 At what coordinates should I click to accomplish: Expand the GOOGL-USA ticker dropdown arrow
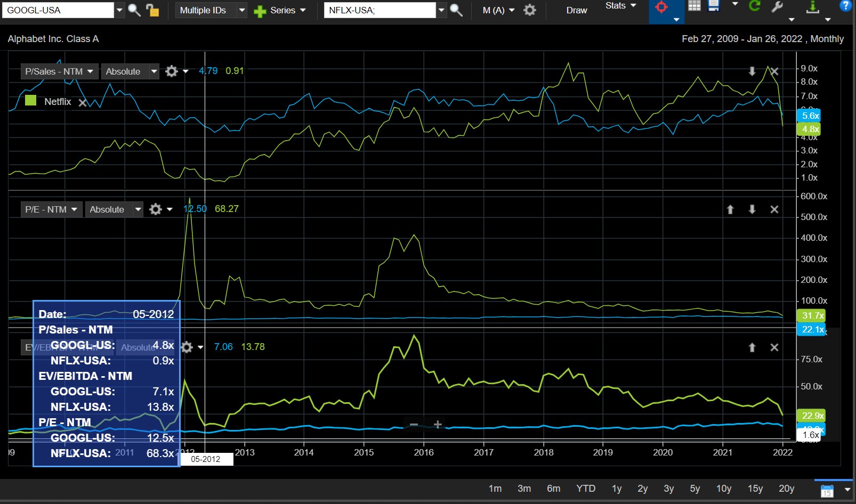point(119,10)
